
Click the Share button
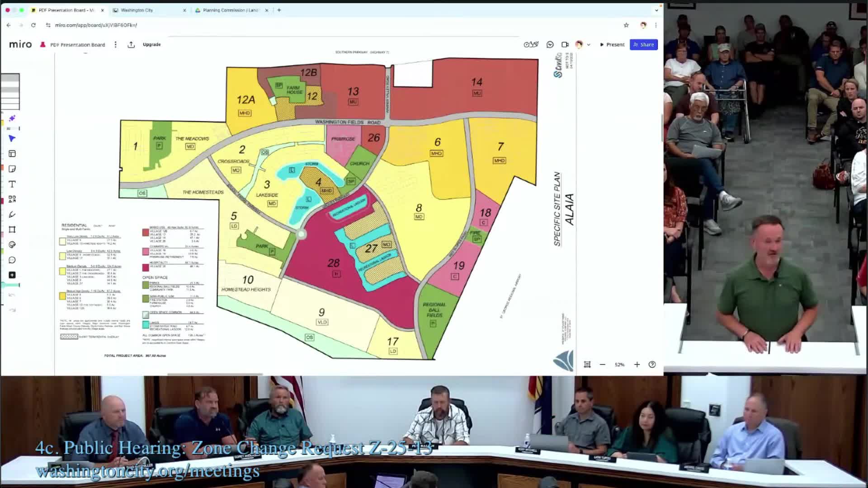coord(644,44)
